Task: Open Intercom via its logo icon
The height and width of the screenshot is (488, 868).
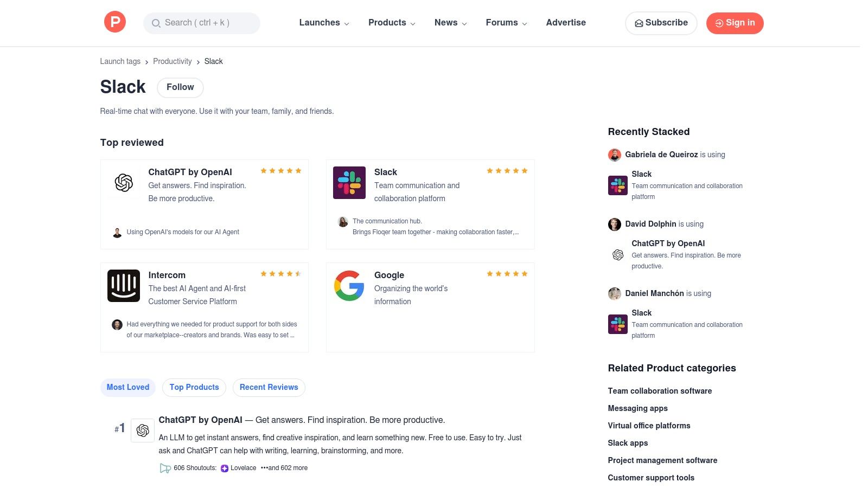Action: (123, 286)
